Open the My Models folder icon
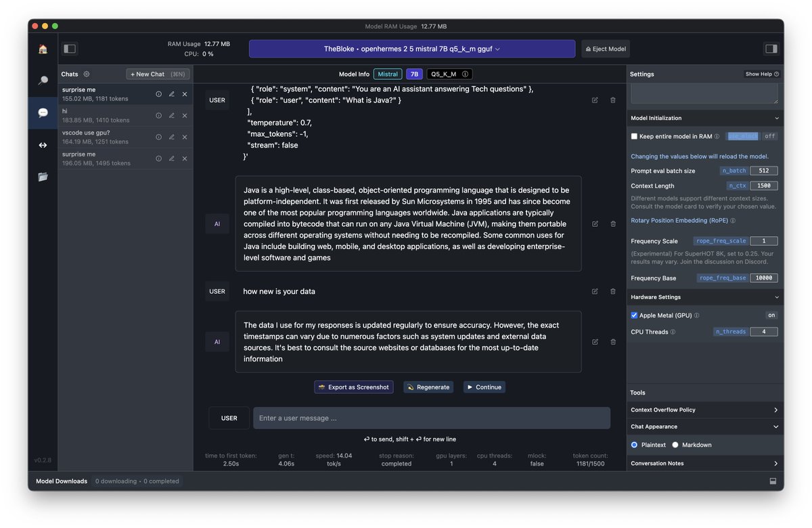 [x=43, y=177]
